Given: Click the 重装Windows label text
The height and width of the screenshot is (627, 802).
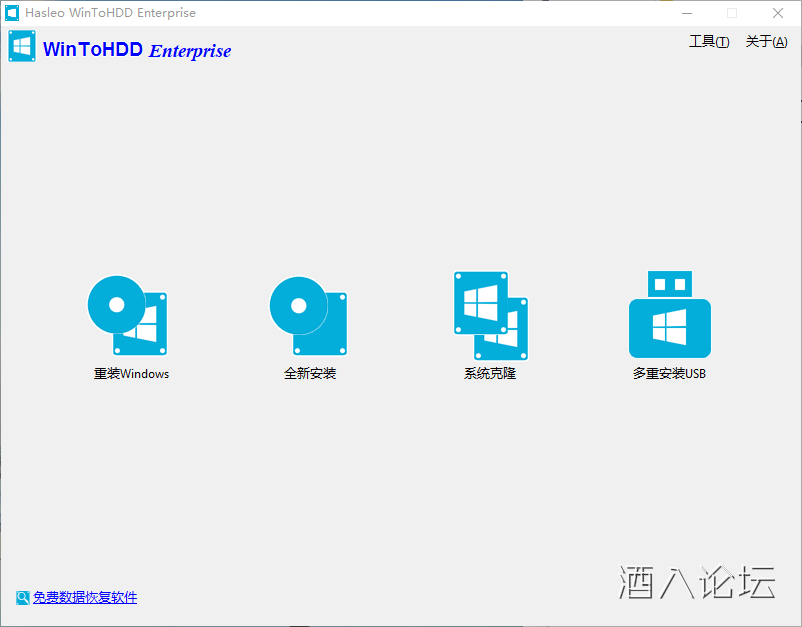Looking at the screenshot, I should point(129,373).
